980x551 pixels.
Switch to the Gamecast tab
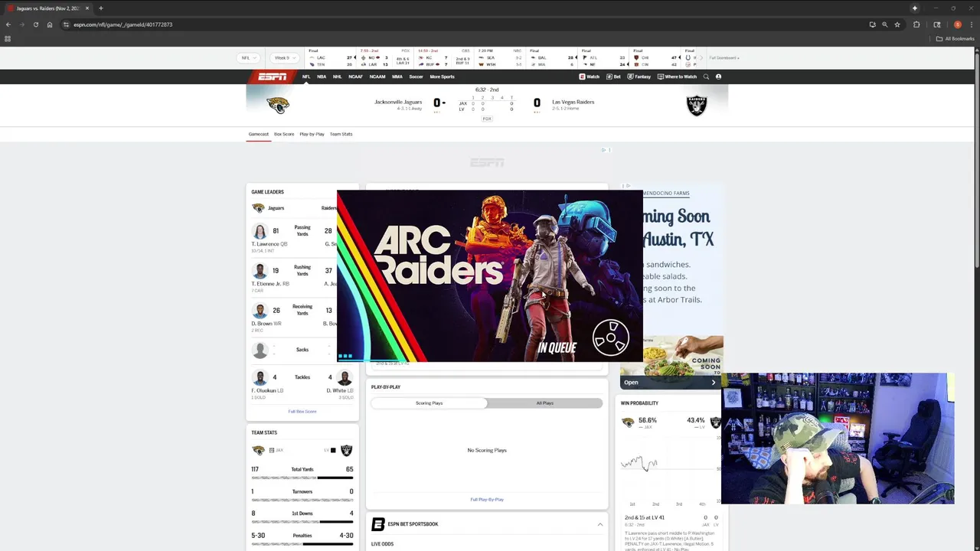(x=259, y=134)
